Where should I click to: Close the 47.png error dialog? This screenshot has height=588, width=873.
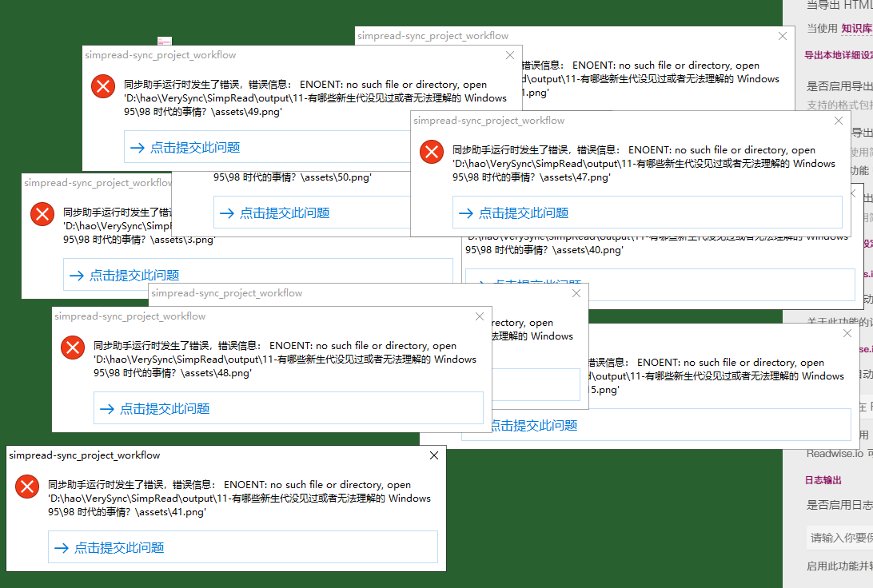pyautogui.click(x=838, y=121)
